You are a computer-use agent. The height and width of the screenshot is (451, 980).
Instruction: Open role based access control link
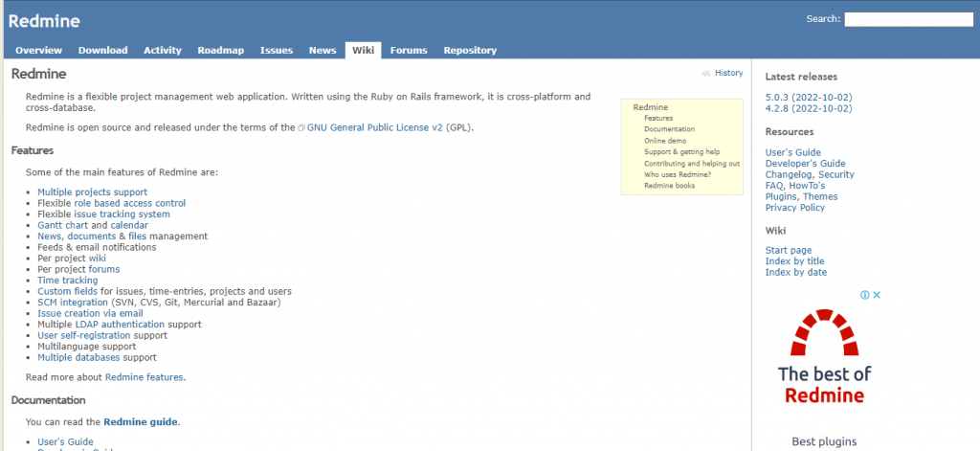pyautogui.click(x=130, y=203)
